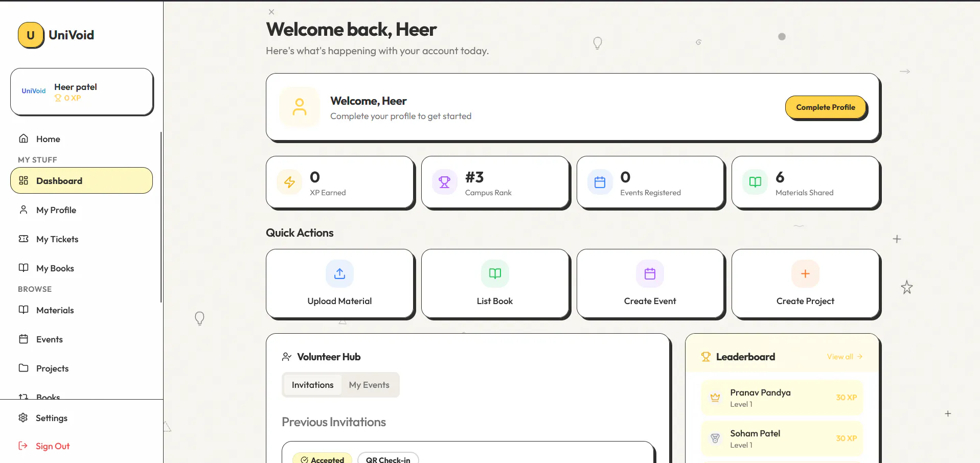Open Pranav Pandya leaderboard entry
Viewport: 980px width, 463px height.
(782, 398)
